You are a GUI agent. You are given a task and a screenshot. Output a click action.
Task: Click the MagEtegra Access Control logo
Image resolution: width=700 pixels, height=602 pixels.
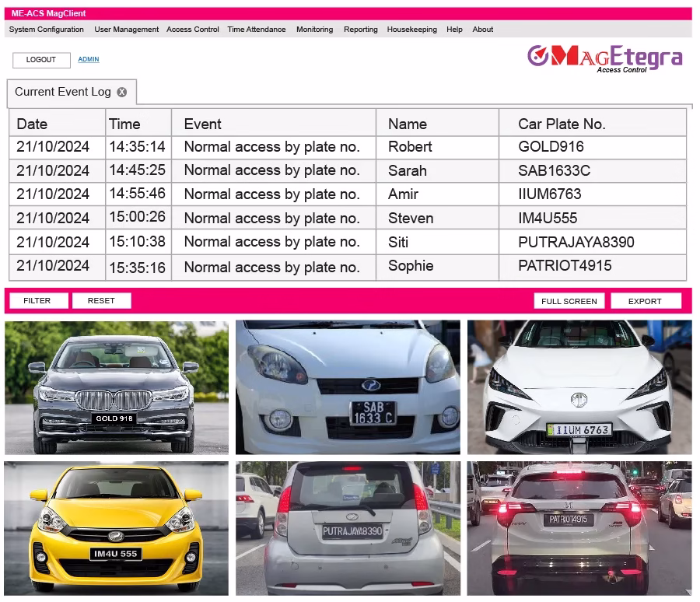coord(605,59)
